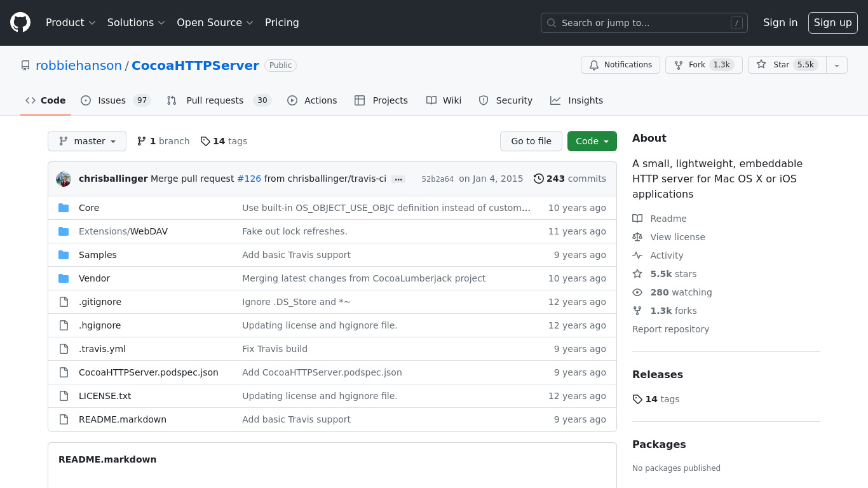Open 'Fake out lock refreshes.' commit message
Image resolution: width=868 pixels, height=488 pixels.
[x=295, y=231]
